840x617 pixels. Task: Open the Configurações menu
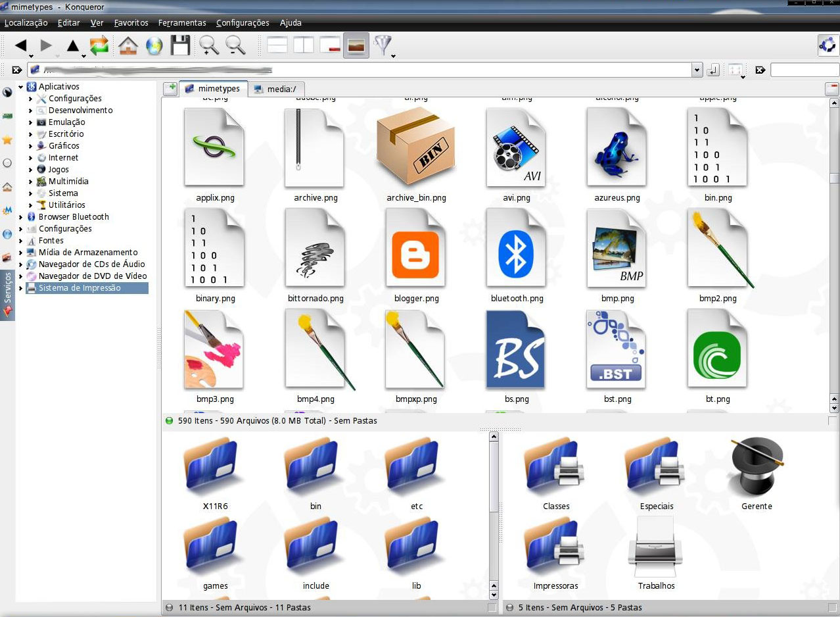pos(243,22)
